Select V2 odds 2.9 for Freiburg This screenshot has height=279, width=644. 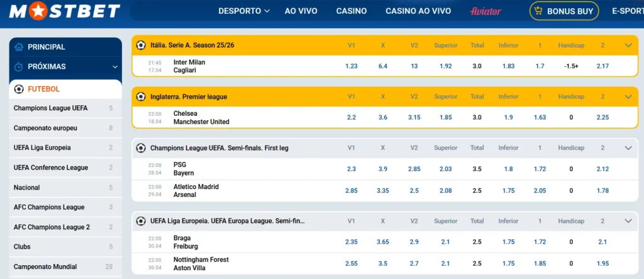click(x=414, y=242)
